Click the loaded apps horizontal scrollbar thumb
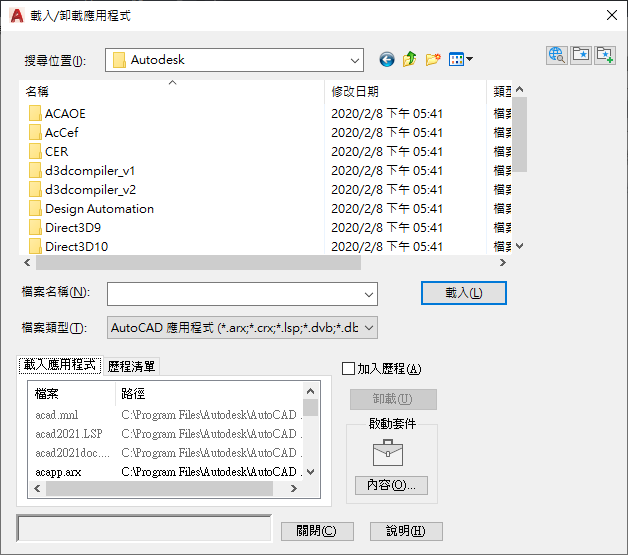Viewport: 628px width, 555px height. tap(159, 489)
